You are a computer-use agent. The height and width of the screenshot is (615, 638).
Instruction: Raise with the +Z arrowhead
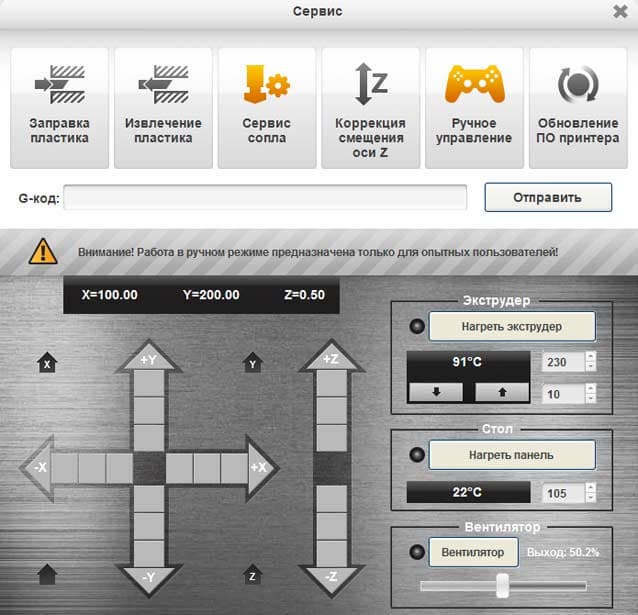332,357
